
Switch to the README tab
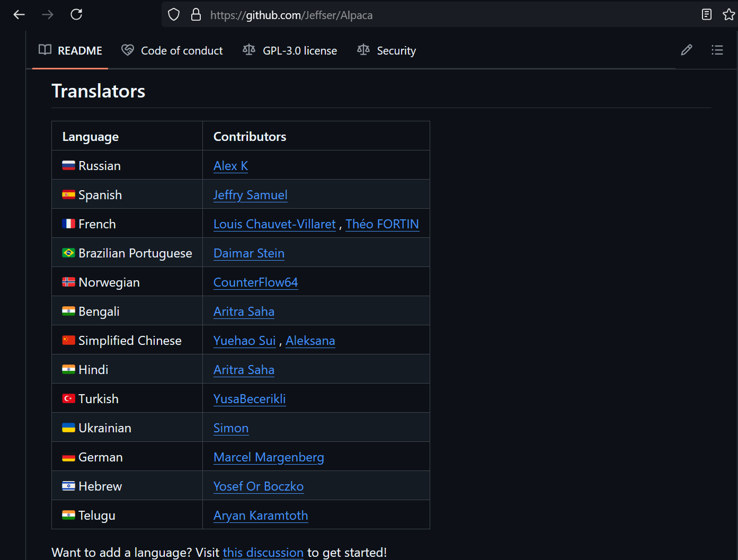pos(70,51)
